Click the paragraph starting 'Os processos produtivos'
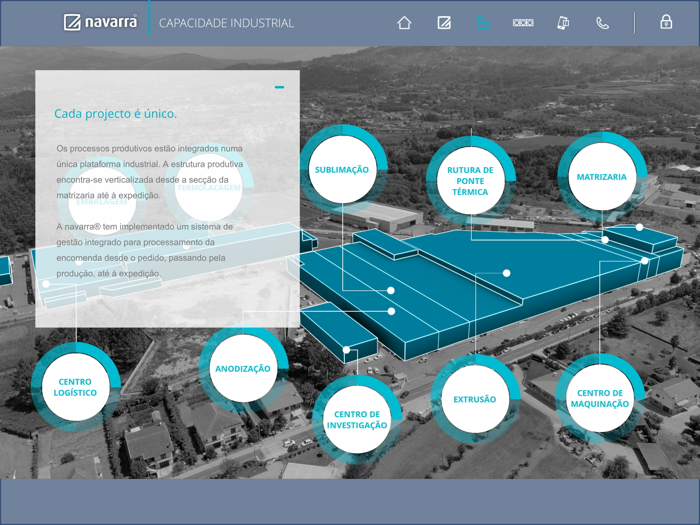The height and width of the screenshot is (525, 700). (x=150, y=172)
